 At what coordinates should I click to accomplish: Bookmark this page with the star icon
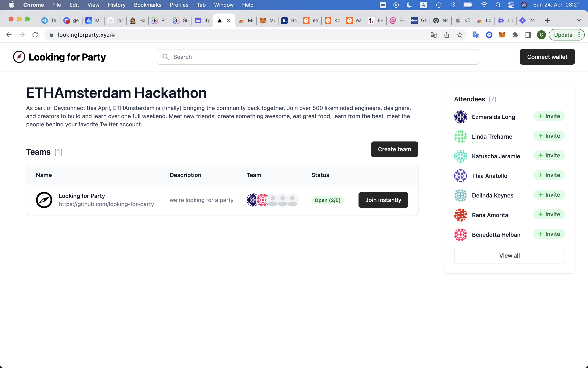coord(459,35)
